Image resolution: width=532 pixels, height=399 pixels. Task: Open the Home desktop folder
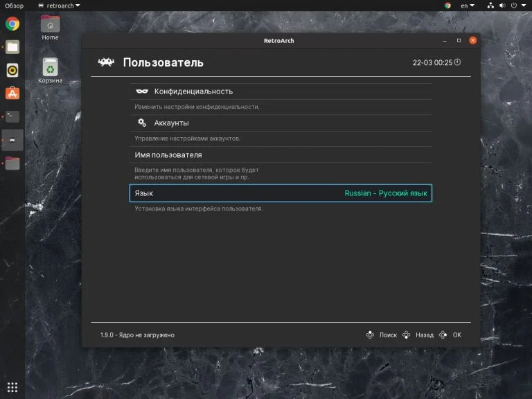pyautogui.click(x=50, y=28)
